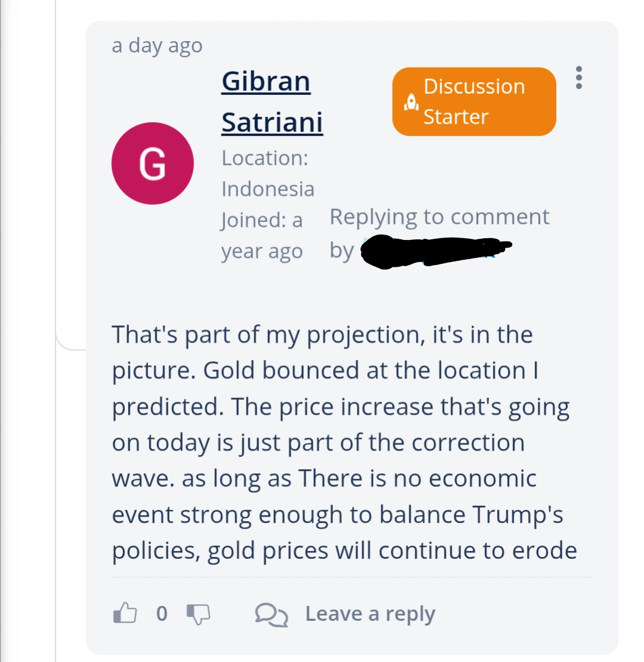Click the word 'Trump's' in the comment

(517, 515)
